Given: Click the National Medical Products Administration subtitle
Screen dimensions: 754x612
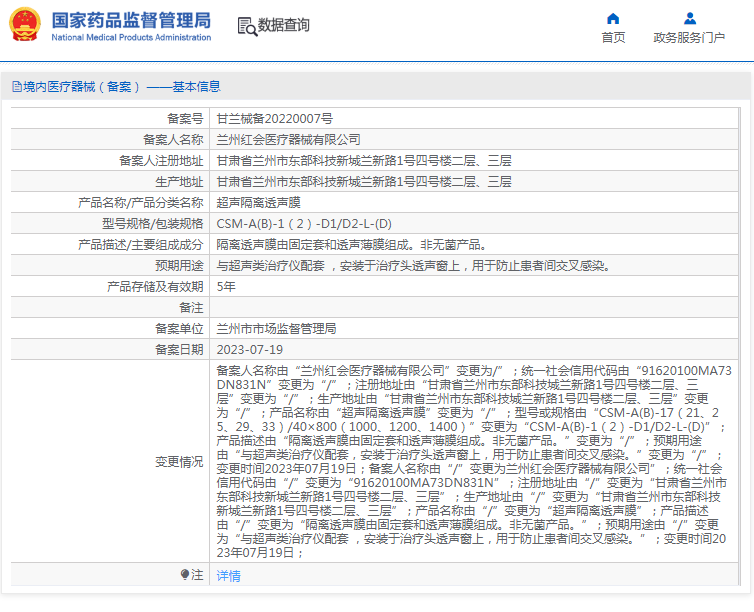Looking at the screenshot, I should coord(131,37).
